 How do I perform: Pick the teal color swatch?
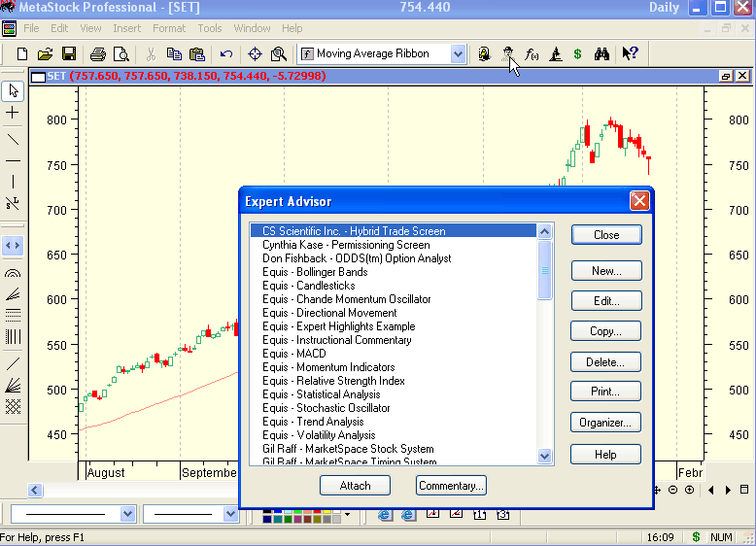click(x=277, y=519)
